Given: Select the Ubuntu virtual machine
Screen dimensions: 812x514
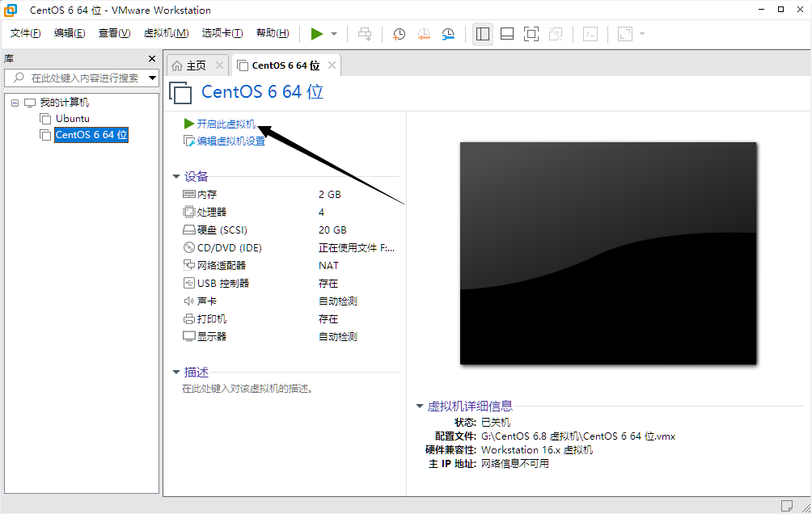Looking at the screenshot, I should (x=73, y=119).
